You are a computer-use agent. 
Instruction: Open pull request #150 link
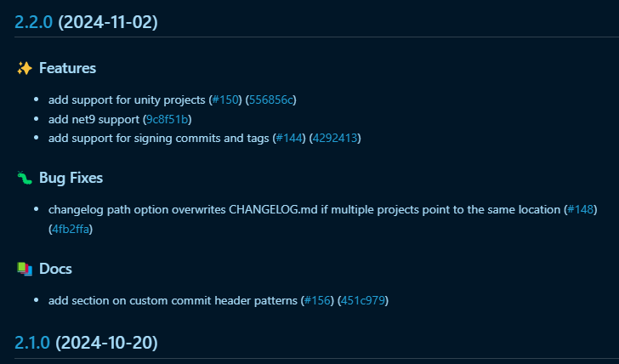tap(225, 100)
